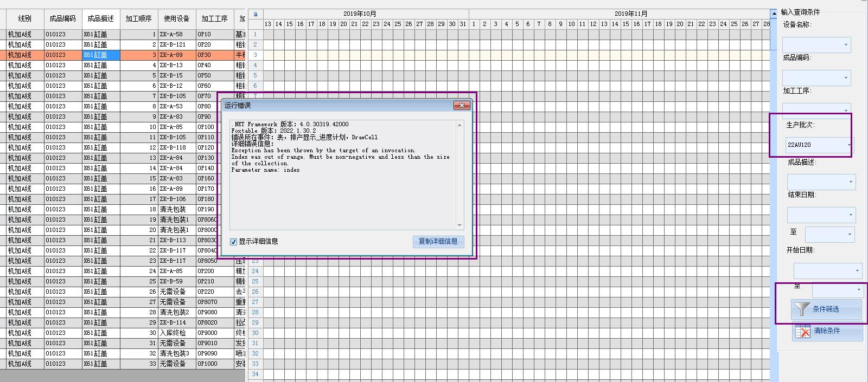Click the 使用设备 column header
This screenshot has height=382, width=868.
click(x=177, y=18)
